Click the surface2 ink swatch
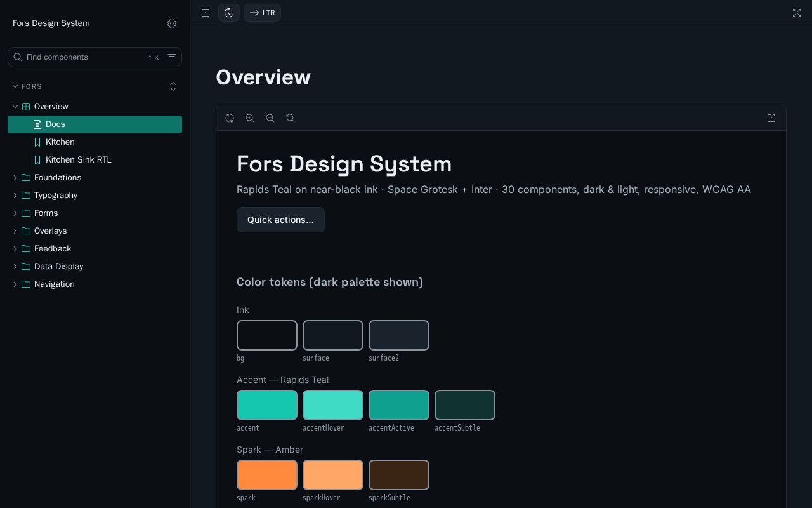The image size is (812, 508). point(399,335)
